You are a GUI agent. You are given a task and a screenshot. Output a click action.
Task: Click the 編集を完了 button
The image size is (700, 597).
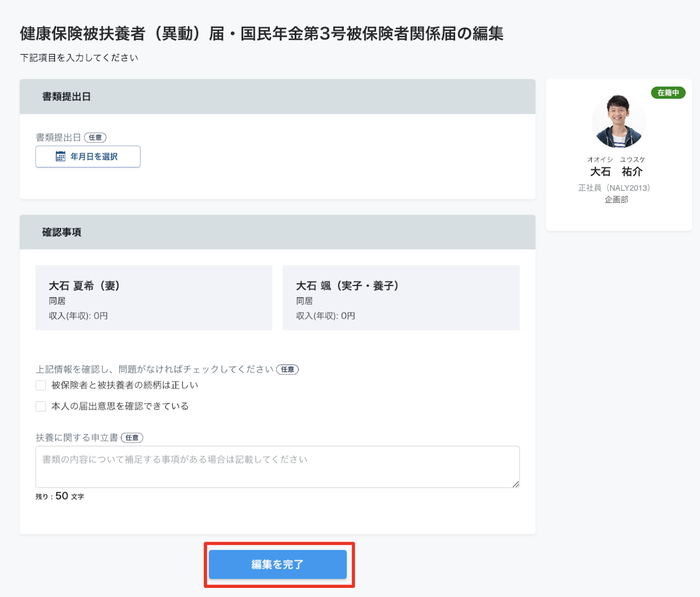point(278,565)
